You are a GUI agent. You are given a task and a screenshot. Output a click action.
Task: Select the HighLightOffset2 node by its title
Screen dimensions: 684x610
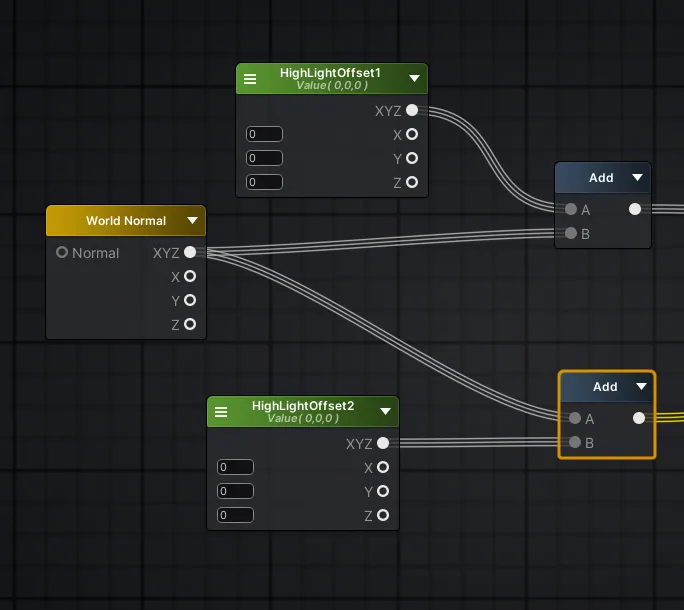point(303,406)
